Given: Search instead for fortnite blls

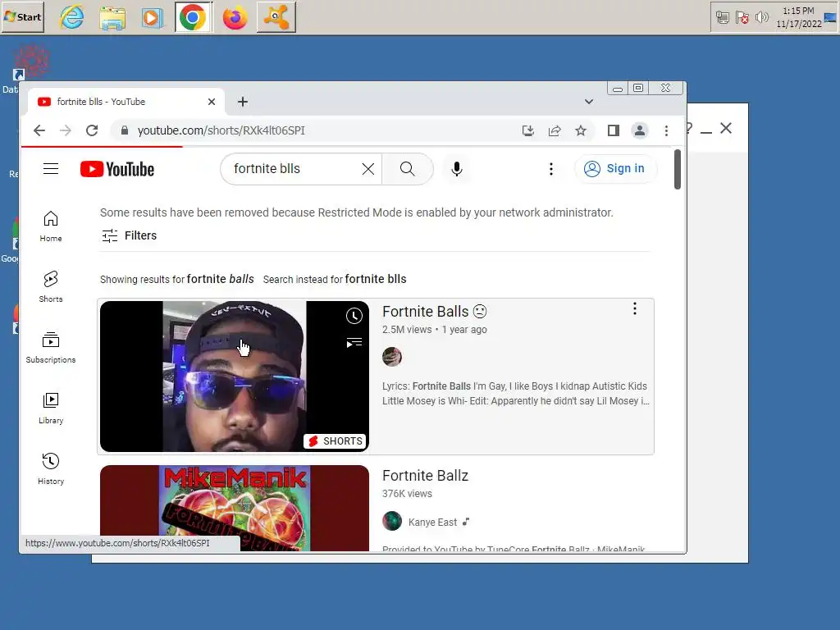Looking at the screenshot, I should 376,279.
